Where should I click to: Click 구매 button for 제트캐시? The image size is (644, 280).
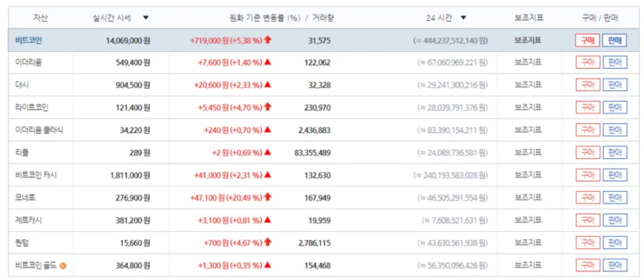(x=588, y=220)
